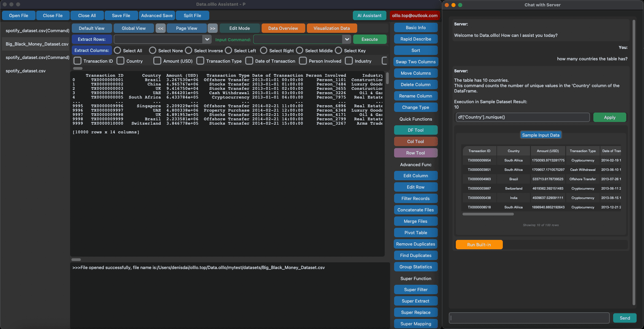Open the Pivot Table function
644x329 pixels.
coord(416,233)
